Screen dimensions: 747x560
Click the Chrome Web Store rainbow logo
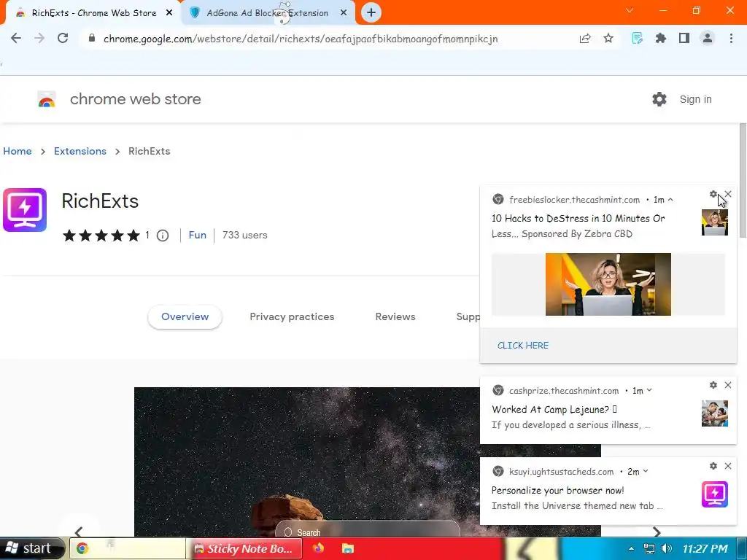tap(47, 99)
